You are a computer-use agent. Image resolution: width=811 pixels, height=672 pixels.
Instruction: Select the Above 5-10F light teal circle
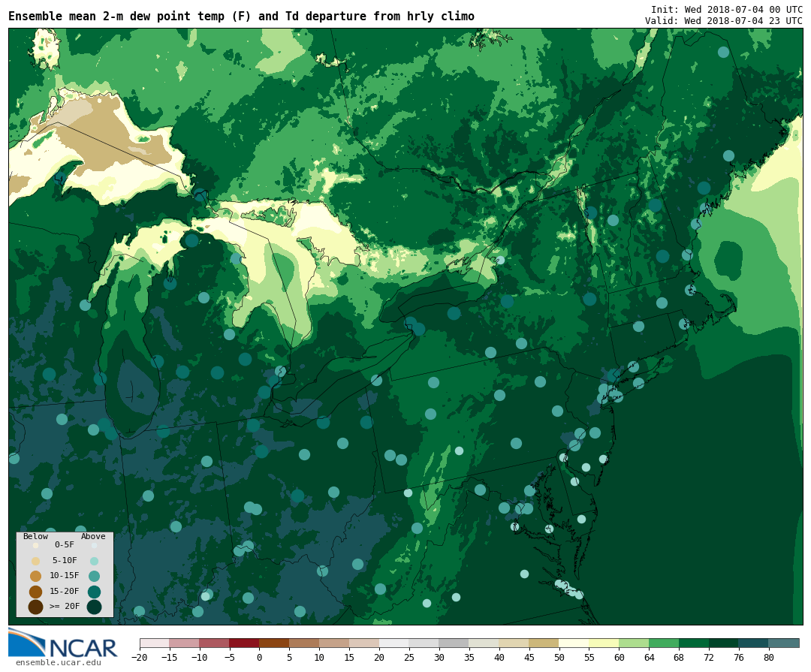tap(94, 561)
